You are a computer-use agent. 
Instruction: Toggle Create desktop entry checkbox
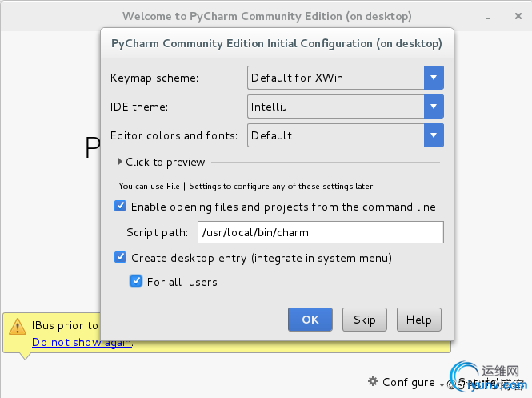[121, 257]
